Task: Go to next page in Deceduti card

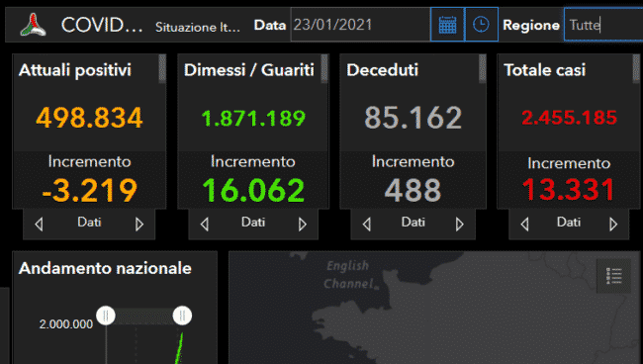Action: click(x=460, y=225)
